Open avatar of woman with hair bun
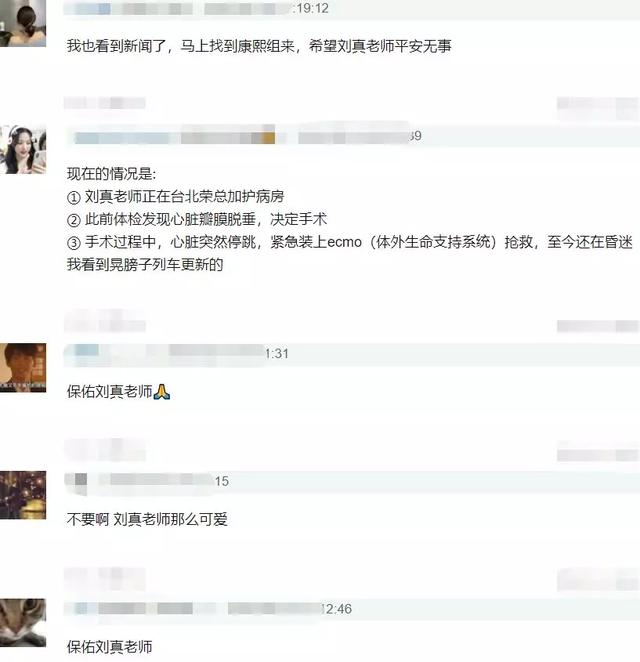Screen dimensions: 640x662 (23, 23)
